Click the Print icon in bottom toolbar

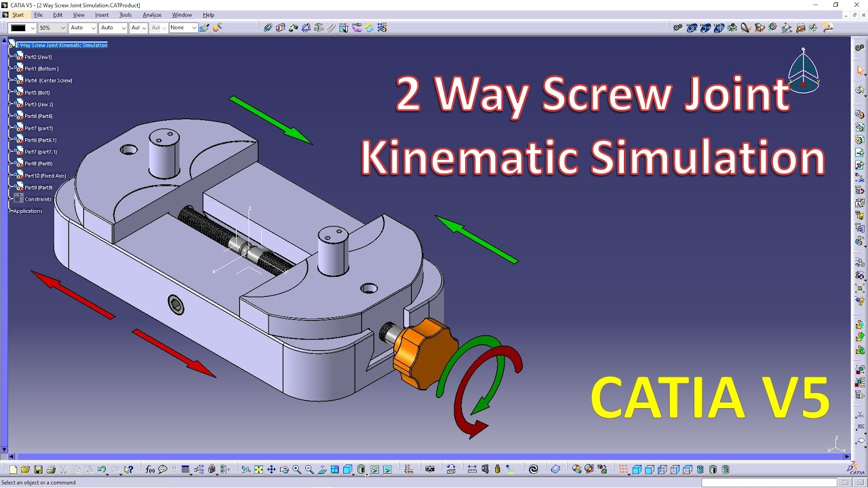click(x=51, y=469)
